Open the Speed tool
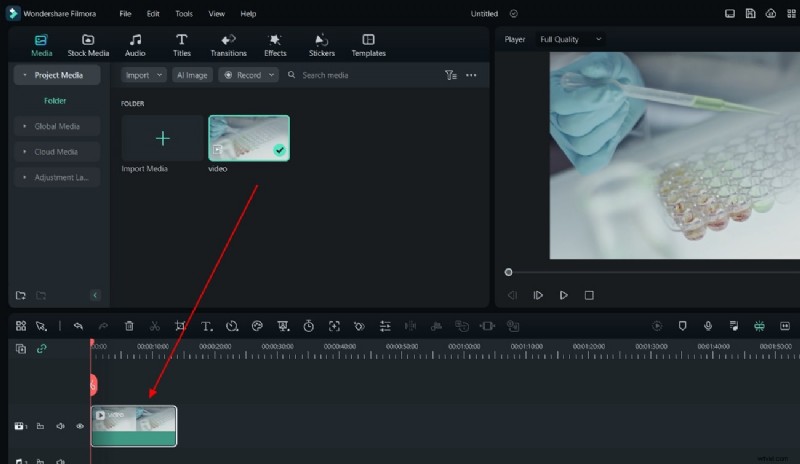800x464 pixels. [x=232, y=326]
